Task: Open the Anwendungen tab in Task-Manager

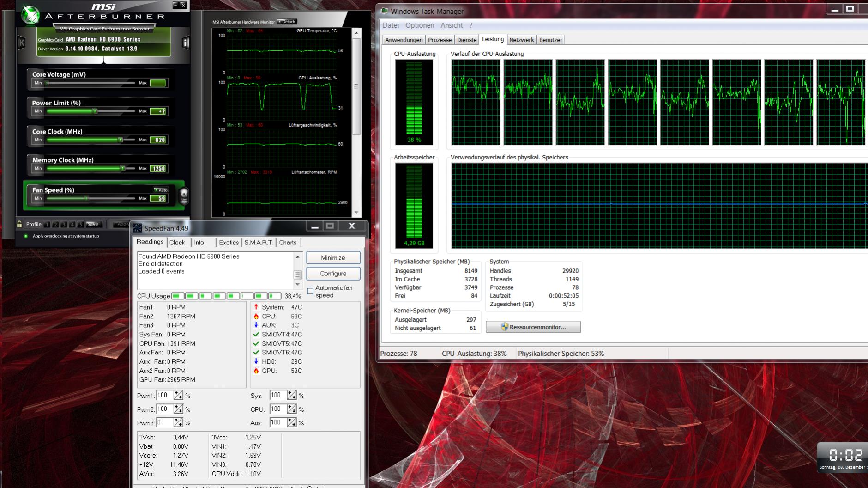Action: coord(404,40)
